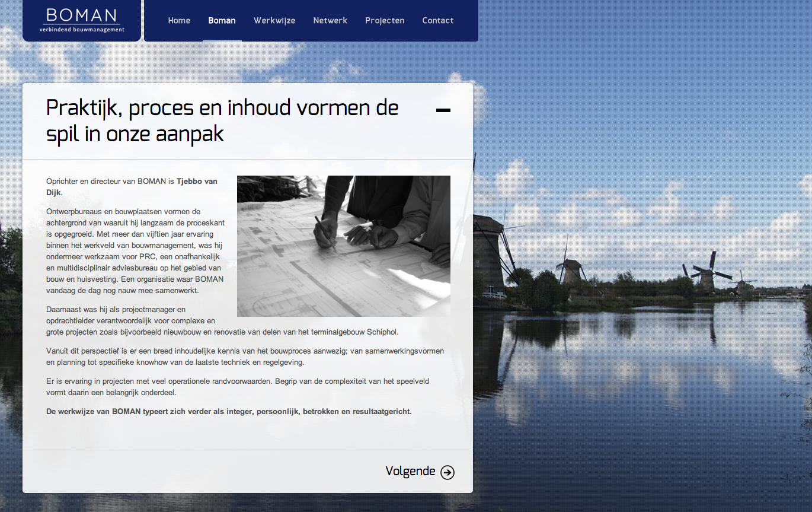This screenshot has width=812, height=512.
Task: Click the paragraph starting 'Vanuit dit perspectief'
Action: (x=245, y=357)
